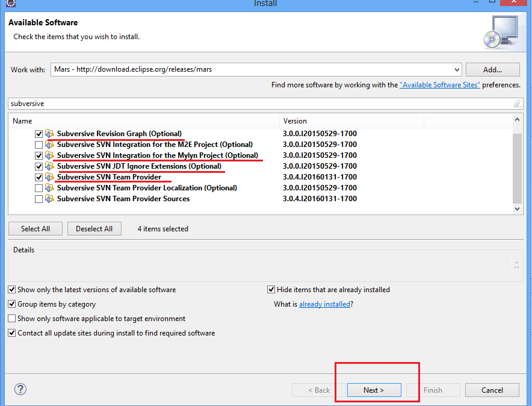
Task: Click the feature icon beside SVN JDT Ignore Extensions
Action: click(49, 166)
